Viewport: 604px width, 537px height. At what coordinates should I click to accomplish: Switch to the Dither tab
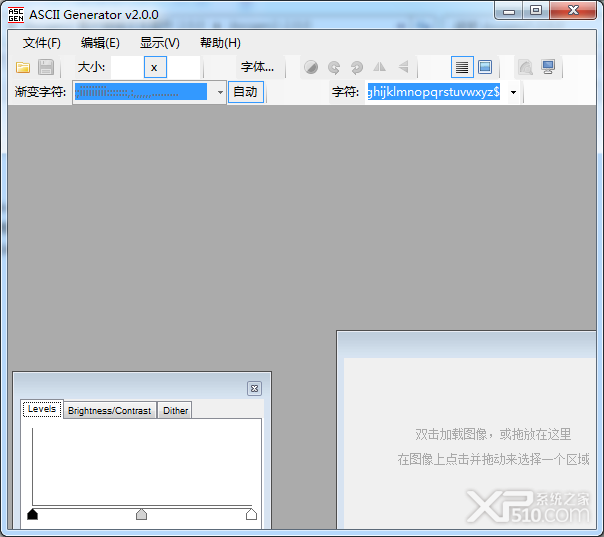pos(175,411)
